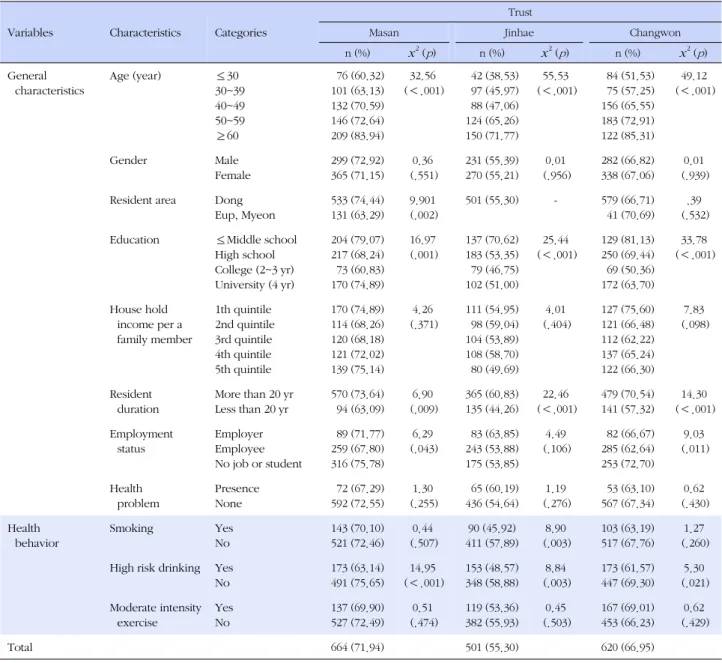Click the 'More than 20 yr' category
Viewport: 722px width, 663px height.
254,394
